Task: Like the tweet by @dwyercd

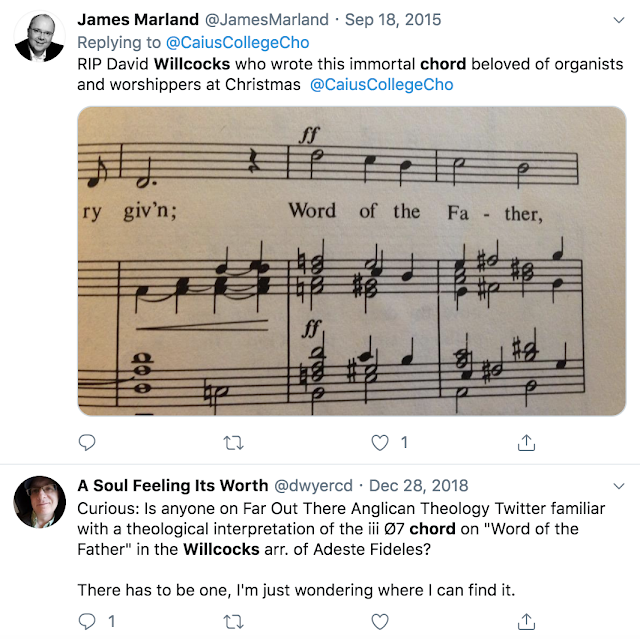Action: (380, 622)
